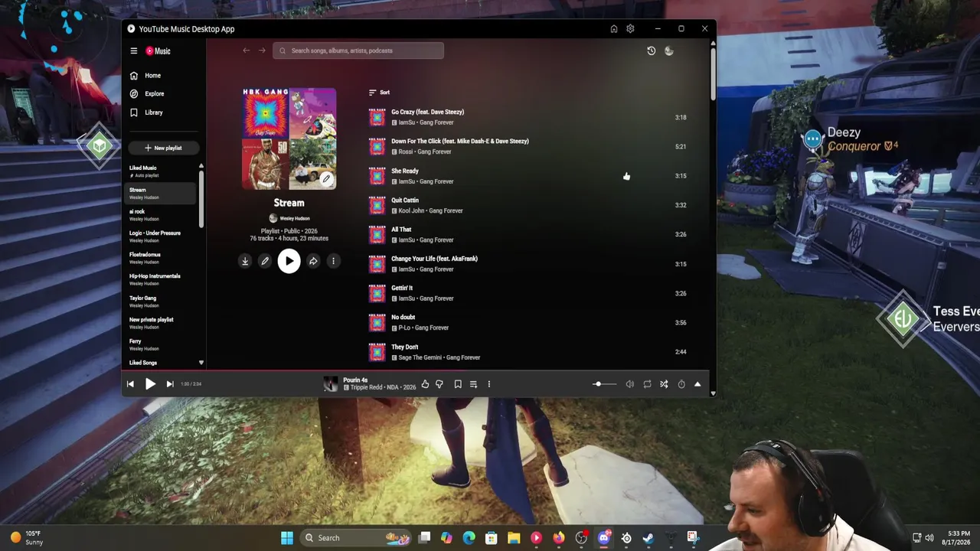Play 'Go Crazy (feat. Dave Steezy)' thumbnail
Screen dimensions: 980x551
coord(377,117)
